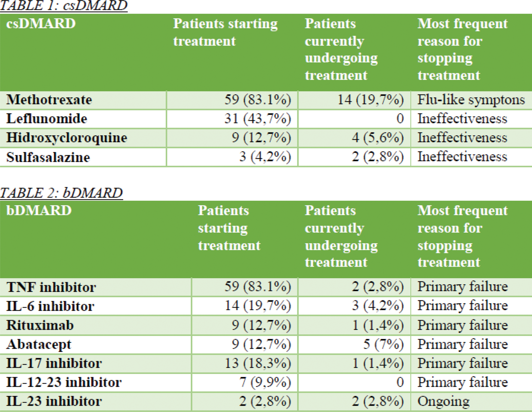Screen dimensions: 532x412
Task: Select the bDMARD column header cell
Action: [x=39, y=211]
